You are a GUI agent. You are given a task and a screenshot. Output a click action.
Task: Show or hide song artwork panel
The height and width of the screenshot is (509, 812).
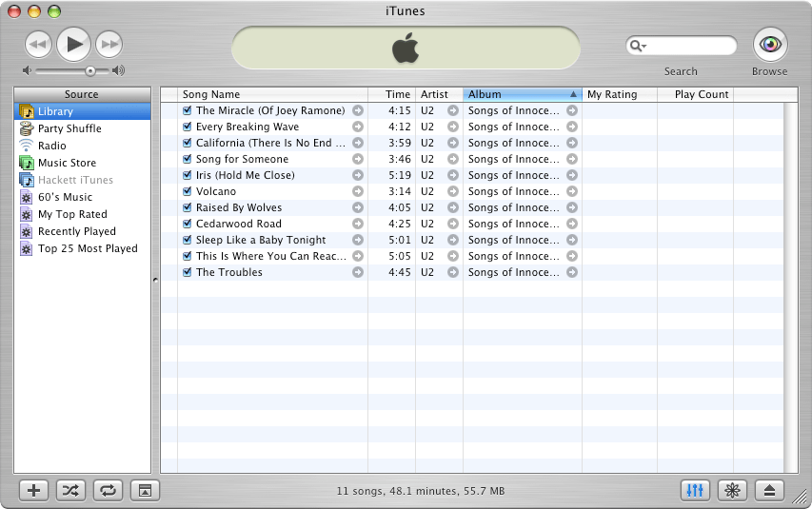click(x=145, y=490)
